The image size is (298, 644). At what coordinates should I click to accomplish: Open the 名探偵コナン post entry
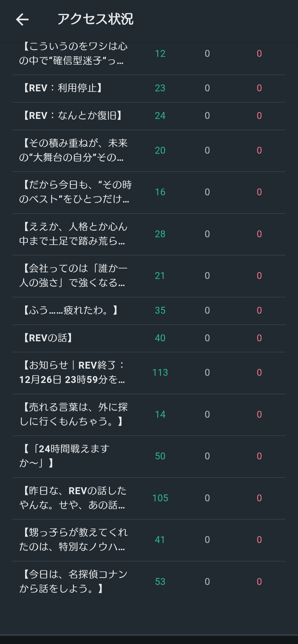(73, 581)
